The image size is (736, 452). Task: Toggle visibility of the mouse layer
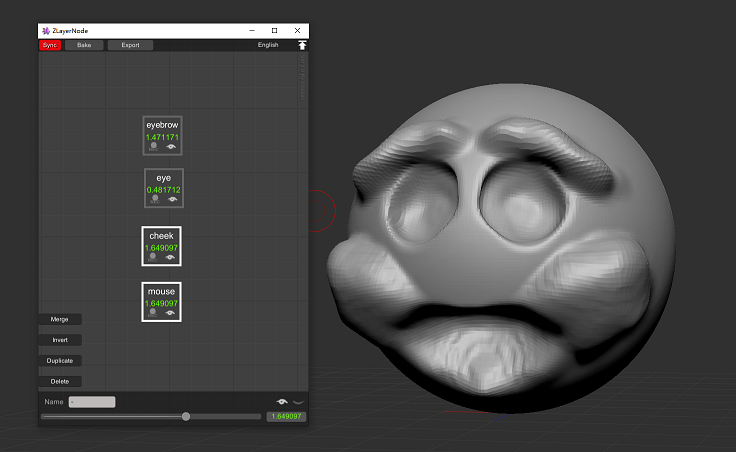170,313
